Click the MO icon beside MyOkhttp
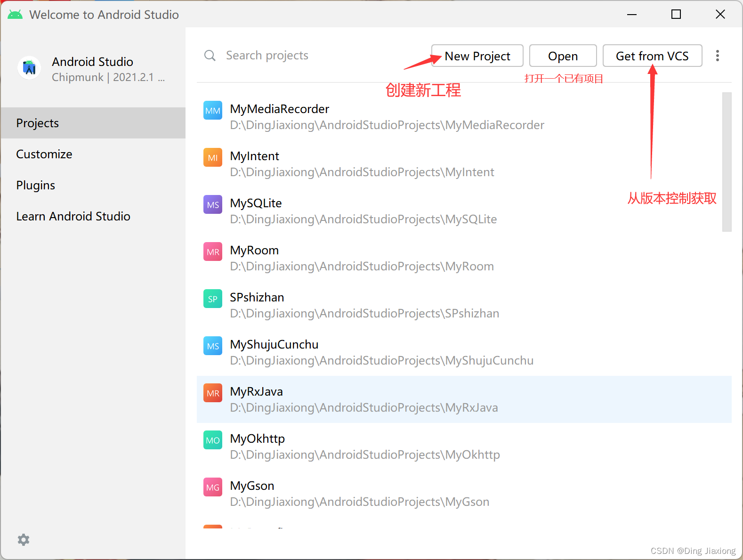 click(x=213, y=440)
